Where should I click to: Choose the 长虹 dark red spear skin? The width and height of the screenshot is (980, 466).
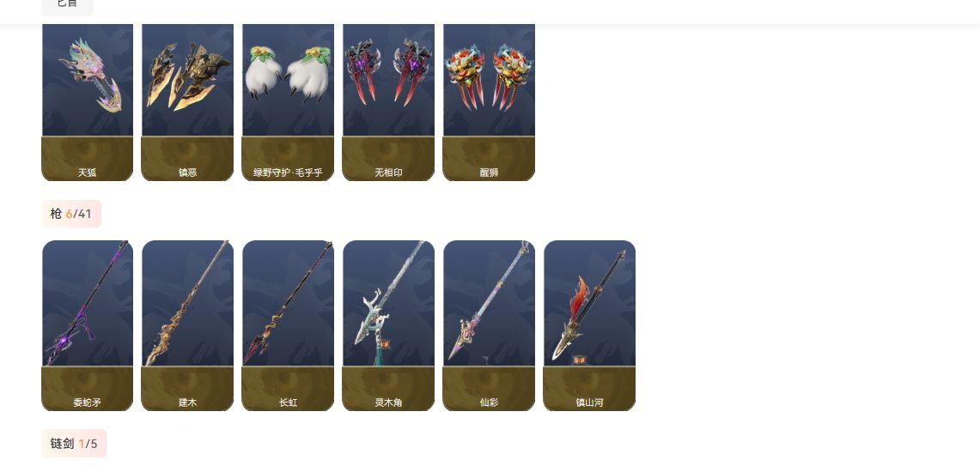tap(288, 325)
